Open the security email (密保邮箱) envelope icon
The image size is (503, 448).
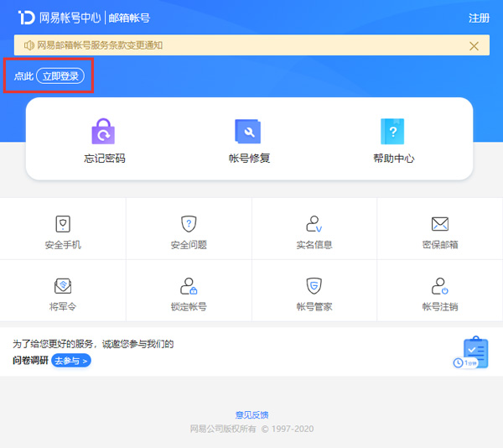pos(439,223)
